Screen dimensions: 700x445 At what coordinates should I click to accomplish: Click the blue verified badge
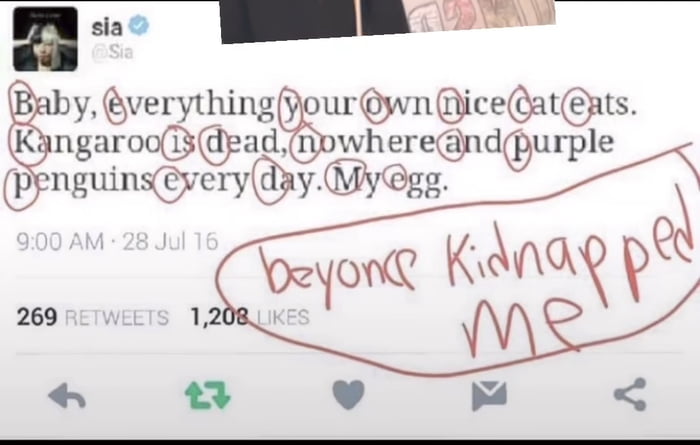[x=139, y=25]
